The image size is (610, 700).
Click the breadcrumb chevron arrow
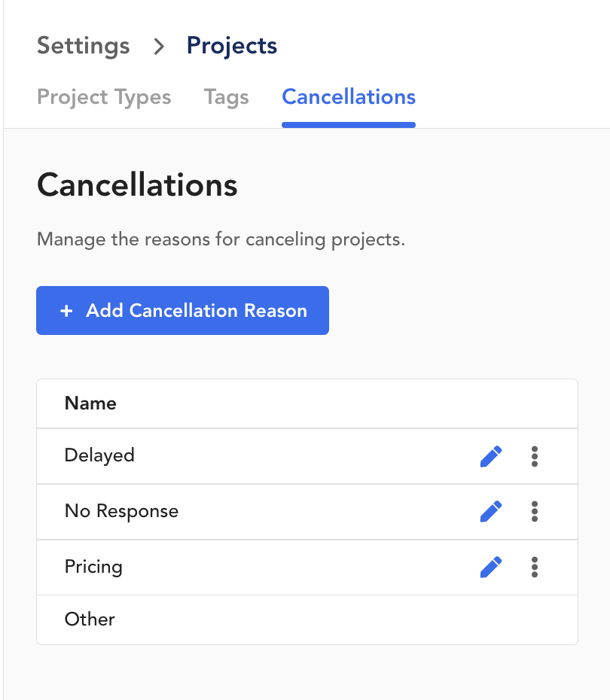[159, 47]
